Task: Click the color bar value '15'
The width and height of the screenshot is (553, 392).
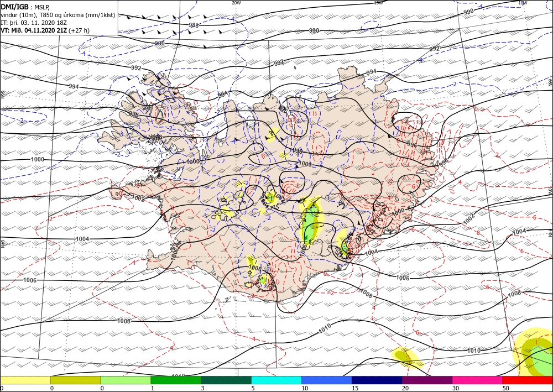Action: click(355, 388)
